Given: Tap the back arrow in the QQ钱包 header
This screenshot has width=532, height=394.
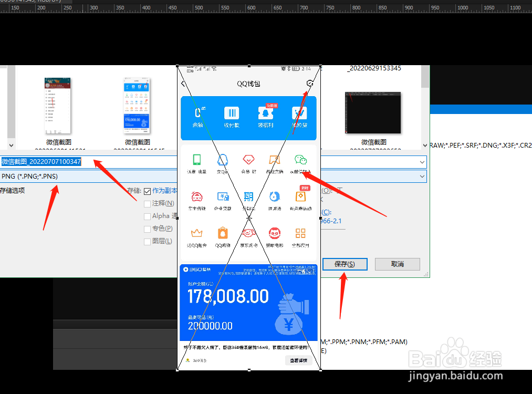Looking at the screenshot, I should click(x=183, y=84).
